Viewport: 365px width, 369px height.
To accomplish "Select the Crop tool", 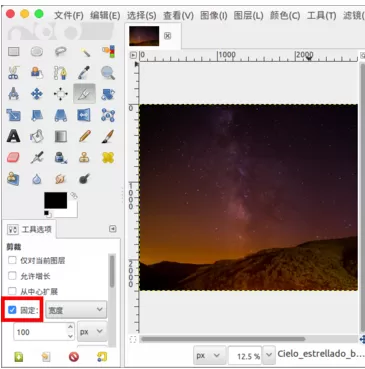I will (x=85, y=94).
